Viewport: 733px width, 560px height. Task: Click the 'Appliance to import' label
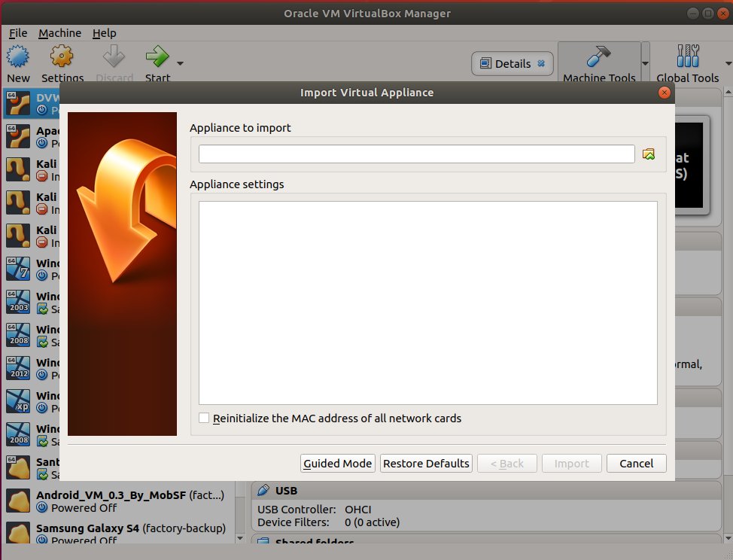click(x=240, y=128)
